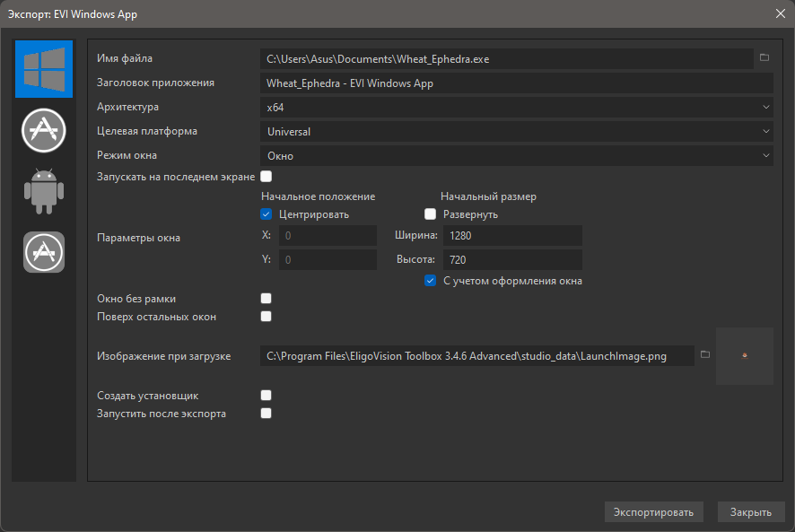This screenshot has width=795, height=532.
Task: Enable the 'Развернуть' checkbox
Action: point(430,214)
